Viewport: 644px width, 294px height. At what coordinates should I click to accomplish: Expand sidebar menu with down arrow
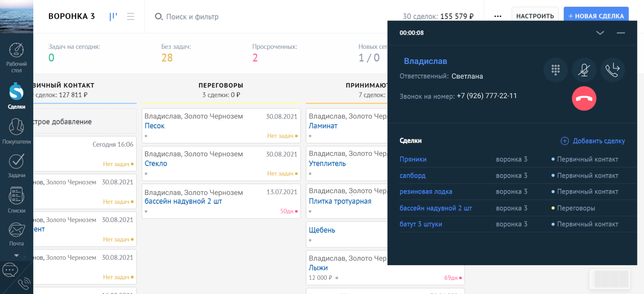click(x=16, y=255)
